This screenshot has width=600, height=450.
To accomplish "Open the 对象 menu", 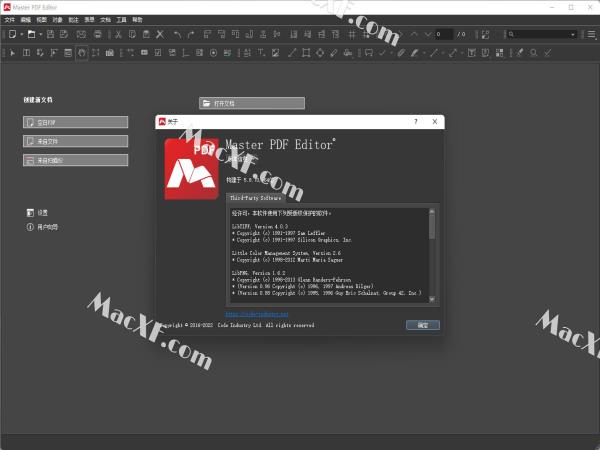I will (x=57, y=20).
